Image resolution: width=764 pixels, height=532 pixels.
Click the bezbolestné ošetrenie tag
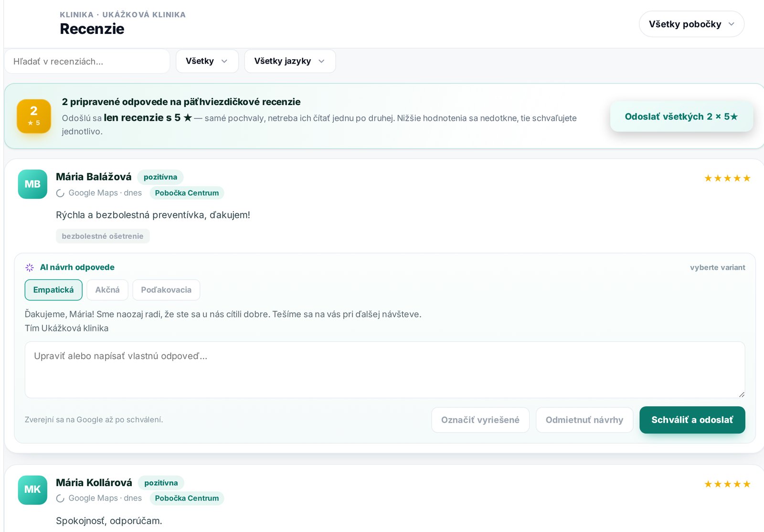pyautogui.click(x=103, y=236)
